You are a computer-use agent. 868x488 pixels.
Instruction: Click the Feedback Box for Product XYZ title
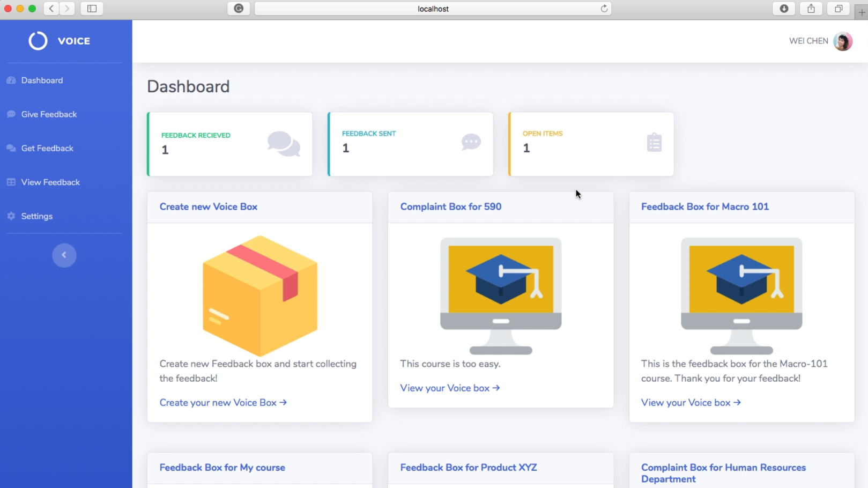(x=469, y=468)
